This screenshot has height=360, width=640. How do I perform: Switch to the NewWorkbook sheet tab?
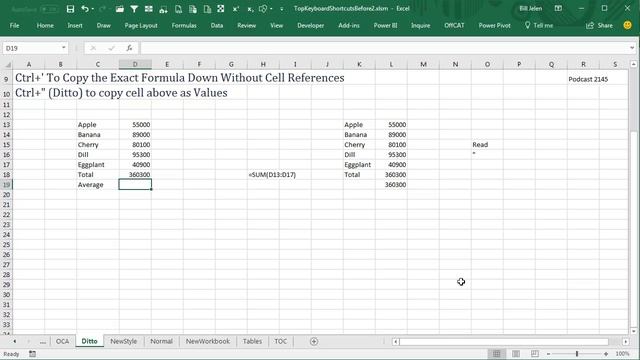coord(208,342)
